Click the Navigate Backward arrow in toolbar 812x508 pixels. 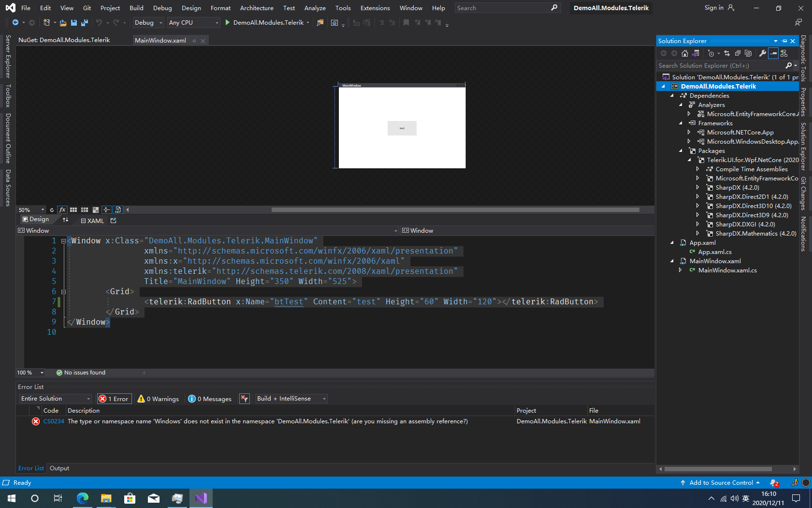[x=15, y=23]
